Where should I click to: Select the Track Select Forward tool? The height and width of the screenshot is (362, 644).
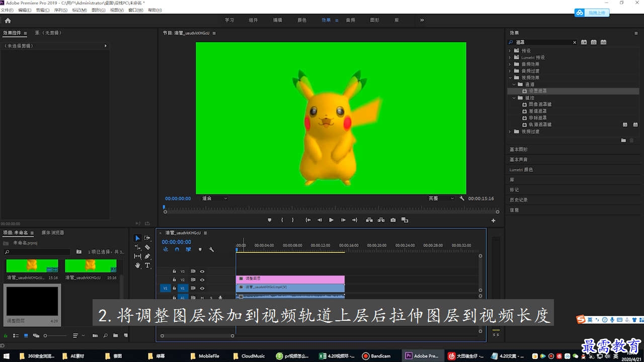(x=147, y=238)
